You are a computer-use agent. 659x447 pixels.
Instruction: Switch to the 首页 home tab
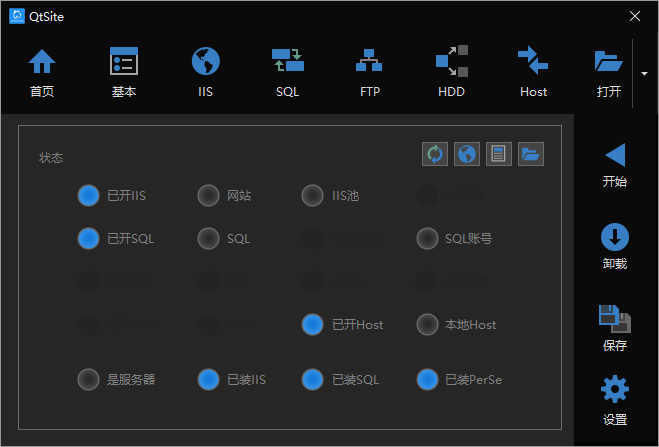42,73
